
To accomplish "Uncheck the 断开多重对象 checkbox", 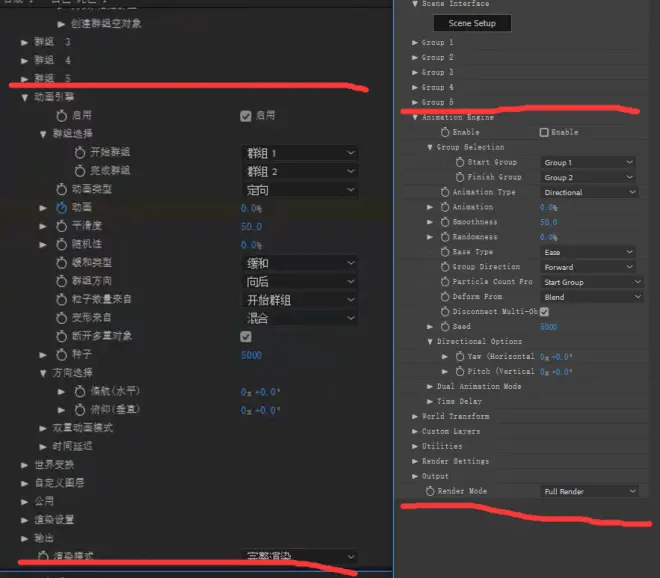I will [246, 336].
